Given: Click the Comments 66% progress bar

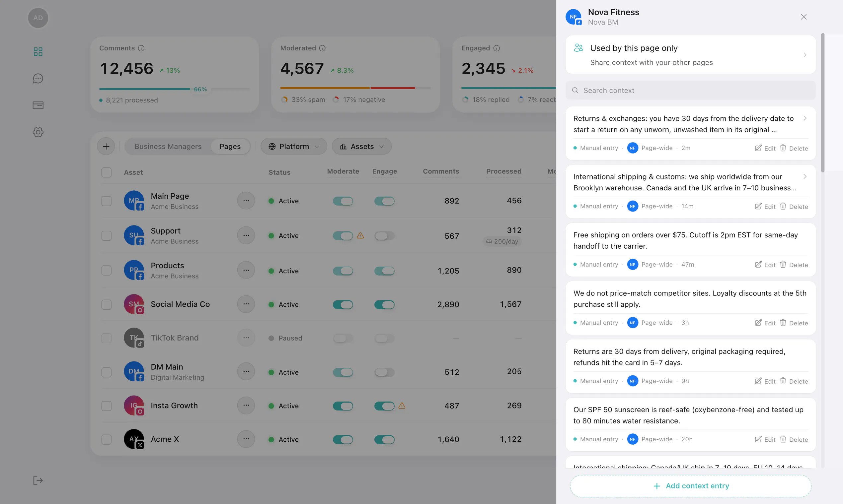Looking at the screenshot, I should (x=174, y=89).
